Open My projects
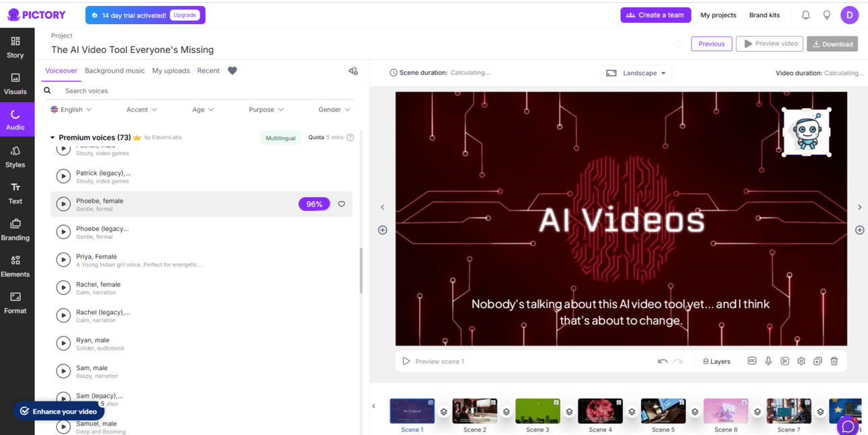 718,15
